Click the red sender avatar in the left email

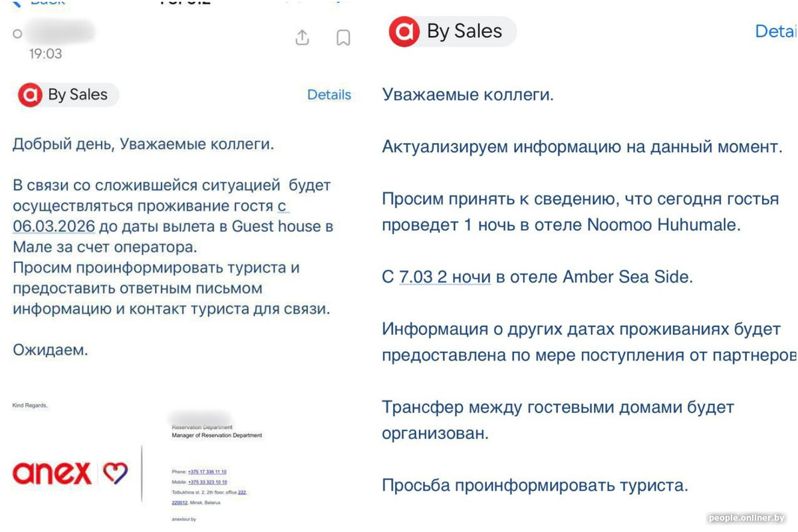point(30,95)
